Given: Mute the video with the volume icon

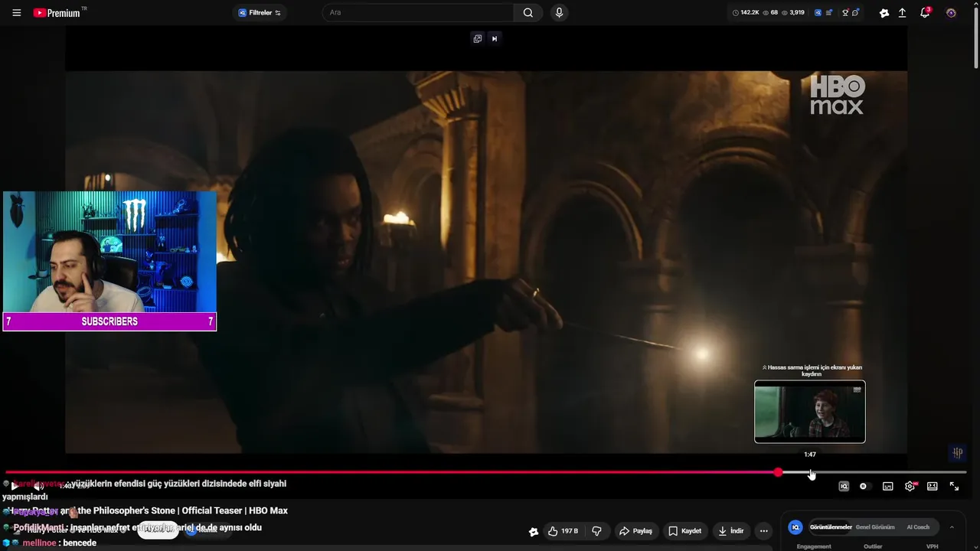Looking at the screenshot, I should tap(38, 486).
